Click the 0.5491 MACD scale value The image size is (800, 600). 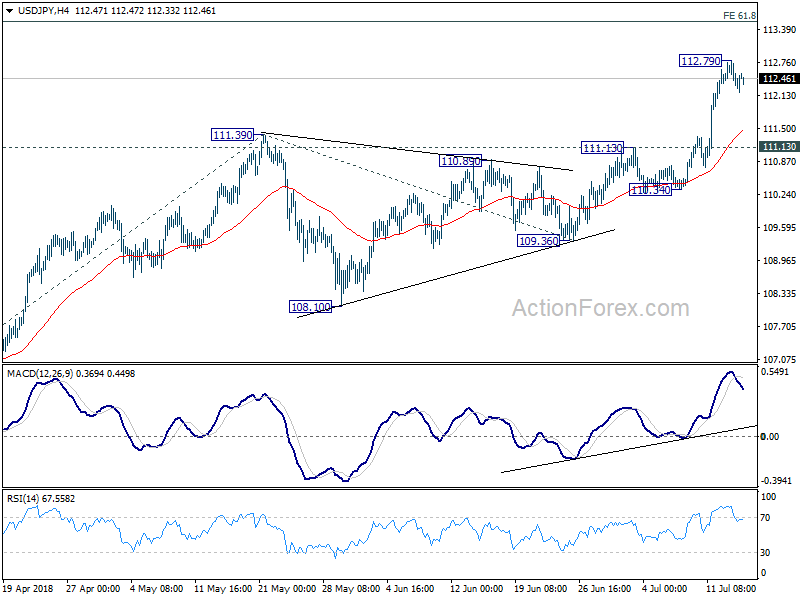[774, 372]
